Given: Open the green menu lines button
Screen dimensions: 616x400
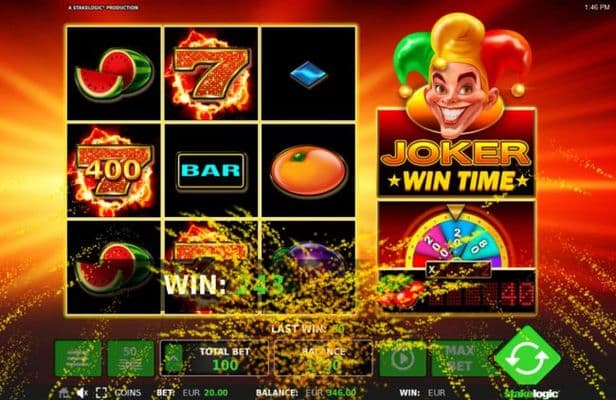Looking at the screenshot, I should click(x=78, y=358).
